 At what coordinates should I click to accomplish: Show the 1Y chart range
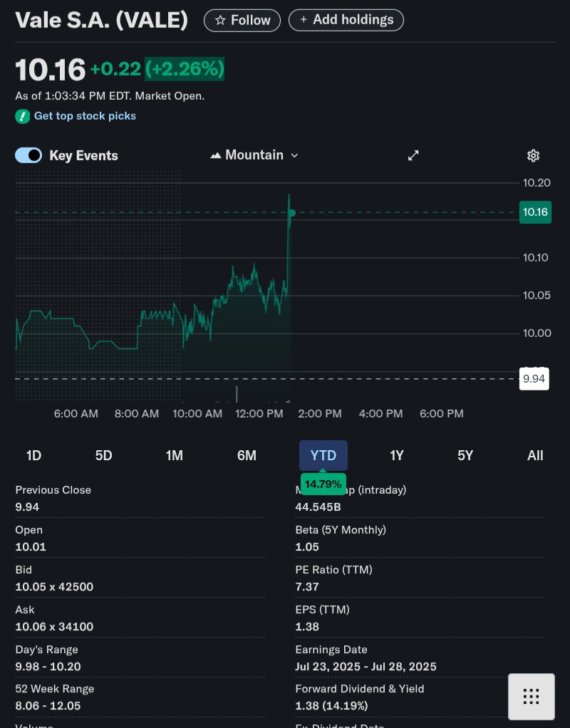pyautogui.click(x=397, y=455)
